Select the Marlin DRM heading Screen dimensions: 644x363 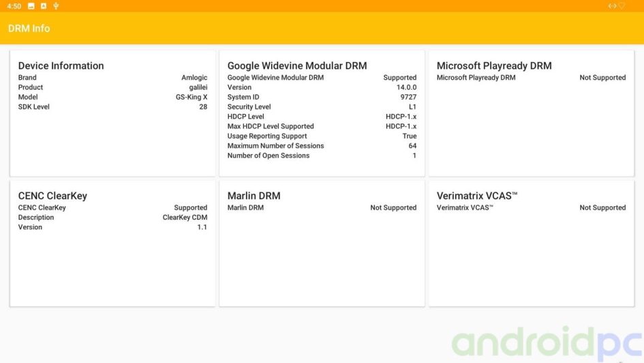click(x=254, y=196)
